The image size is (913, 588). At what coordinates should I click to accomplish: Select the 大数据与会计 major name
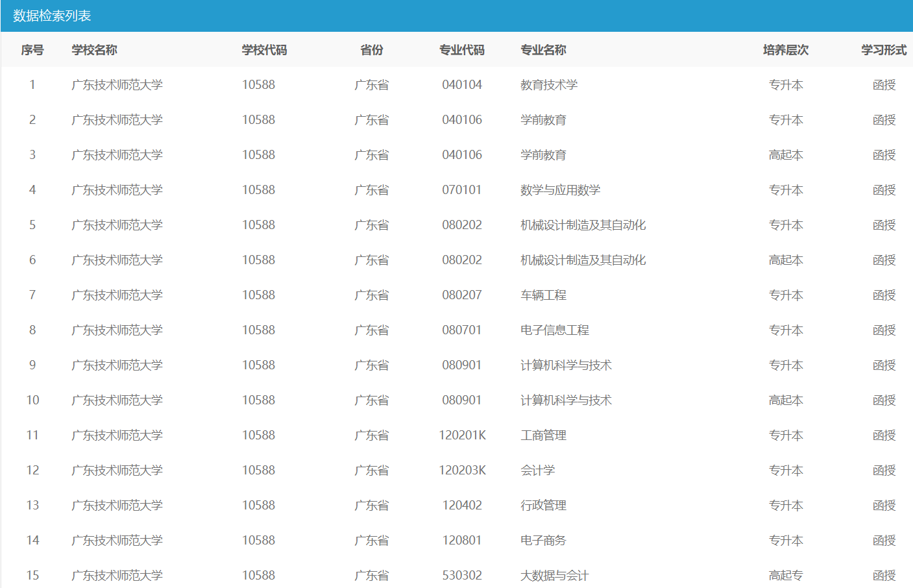coord(555,576)
